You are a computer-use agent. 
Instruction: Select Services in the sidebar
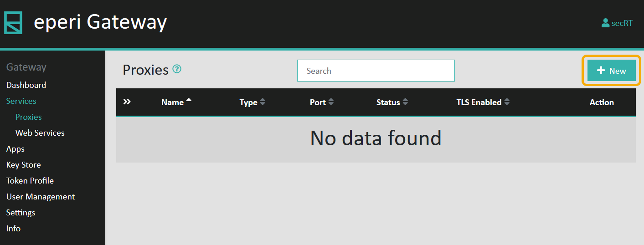pyautogui.click(x=21, y=101)
